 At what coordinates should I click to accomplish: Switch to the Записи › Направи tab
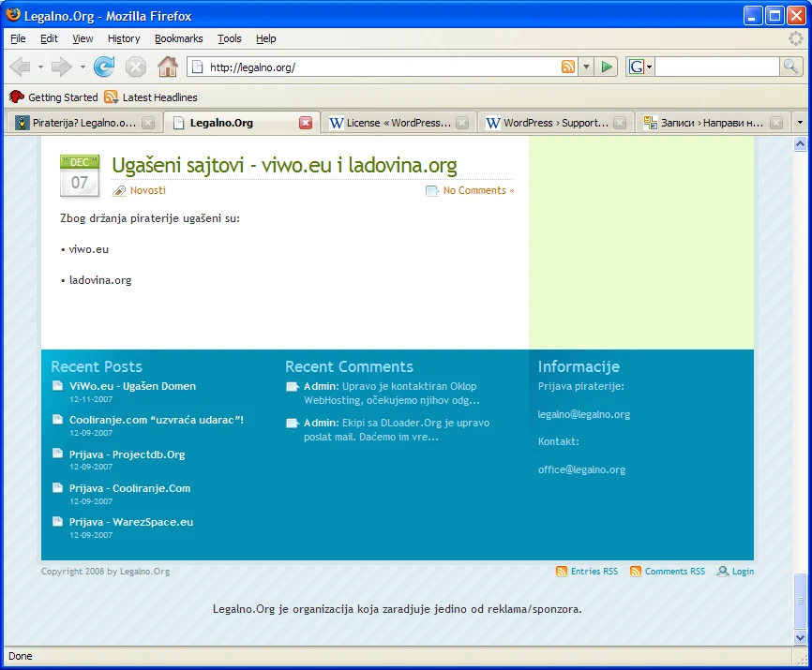click(x=712, y=123)
